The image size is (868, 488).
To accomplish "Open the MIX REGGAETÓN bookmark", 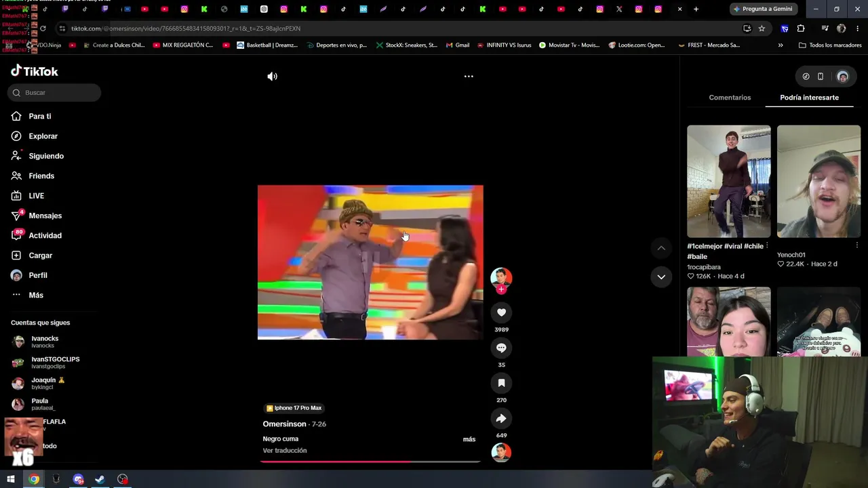I will pos(183,45).
